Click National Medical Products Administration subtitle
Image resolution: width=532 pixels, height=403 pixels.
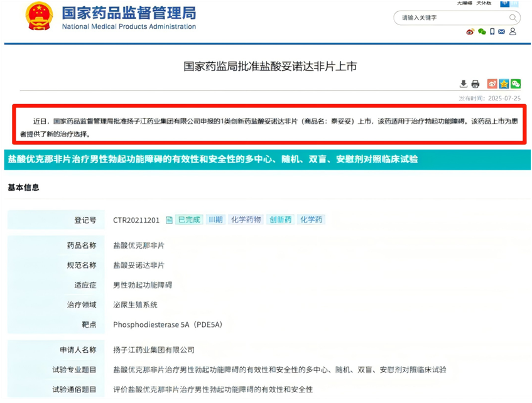(x=129, y=26)
